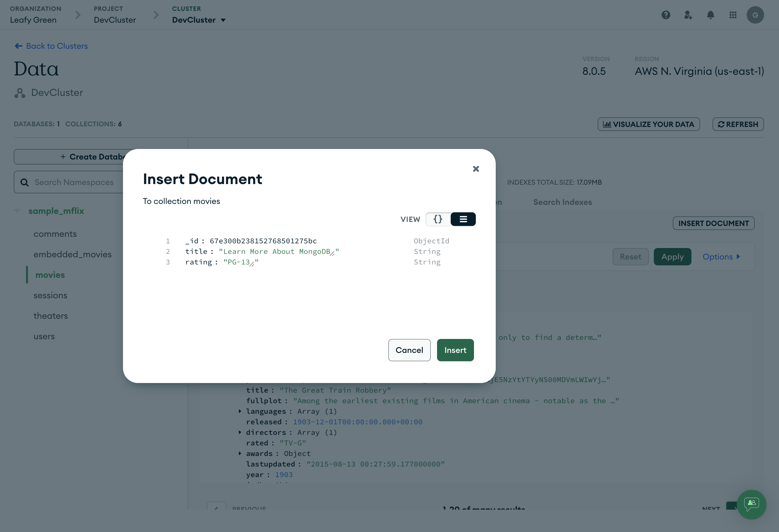Open the apps grid menu

pyautogui.click(x=733, y=15)
